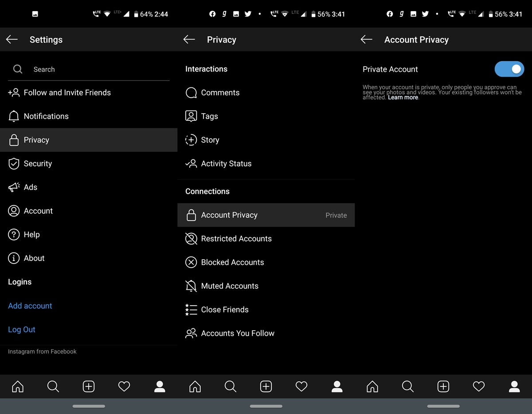Open Notifications settings
Viewport: 532px width, 414px height.
[89, 116]
